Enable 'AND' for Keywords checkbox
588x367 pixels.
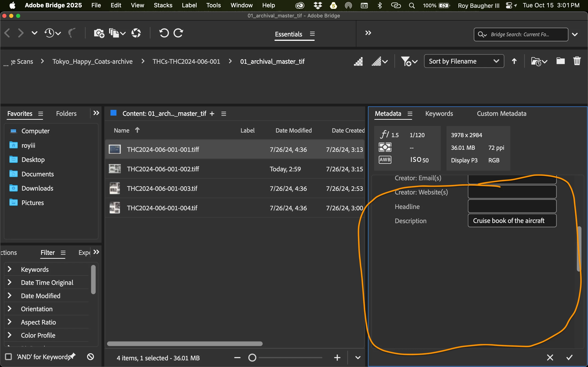(8, 356)
